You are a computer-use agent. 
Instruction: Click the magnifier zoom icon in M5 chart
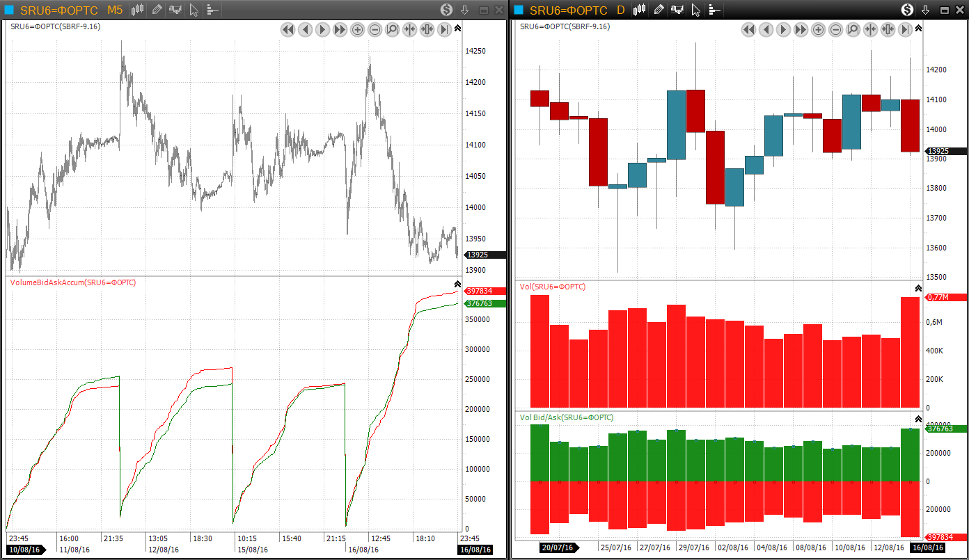392,29
